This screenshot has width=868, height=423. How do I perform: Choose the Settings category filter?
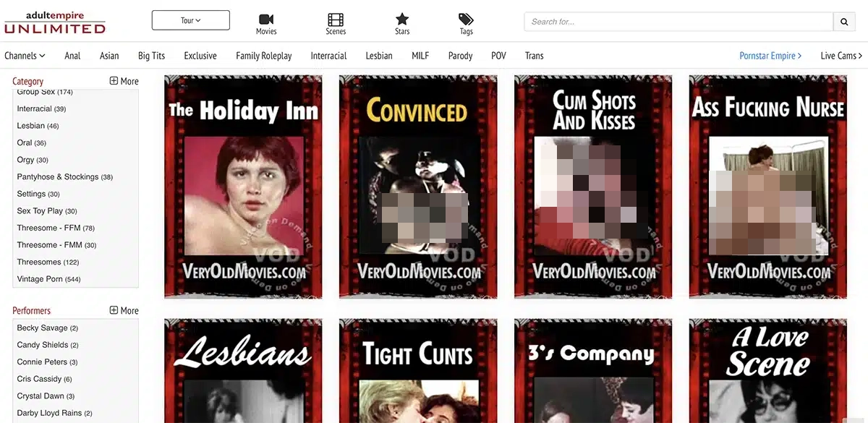[38, 194]
